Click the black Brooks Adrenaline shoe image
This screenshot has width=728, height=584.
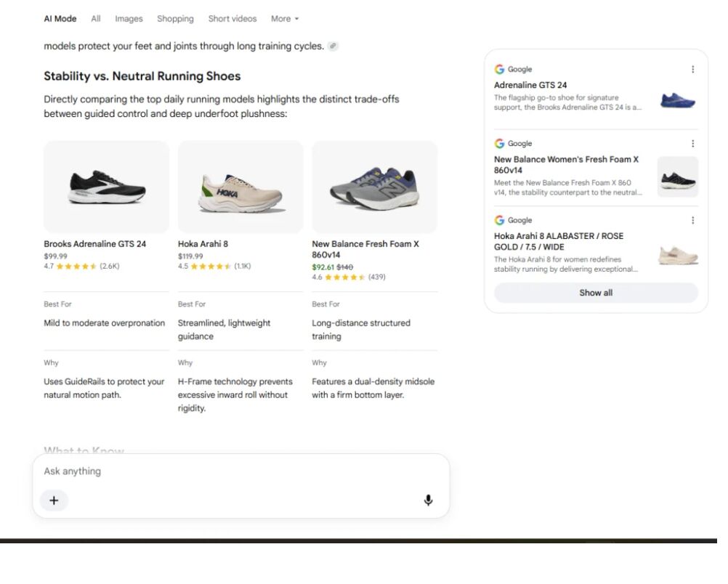[107, 187]
